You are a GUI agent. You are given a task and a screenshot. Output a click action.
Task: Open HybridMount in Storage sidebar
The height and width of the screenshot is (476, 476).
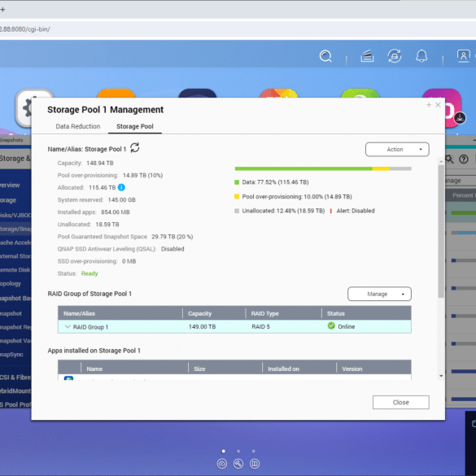[15, 391]
